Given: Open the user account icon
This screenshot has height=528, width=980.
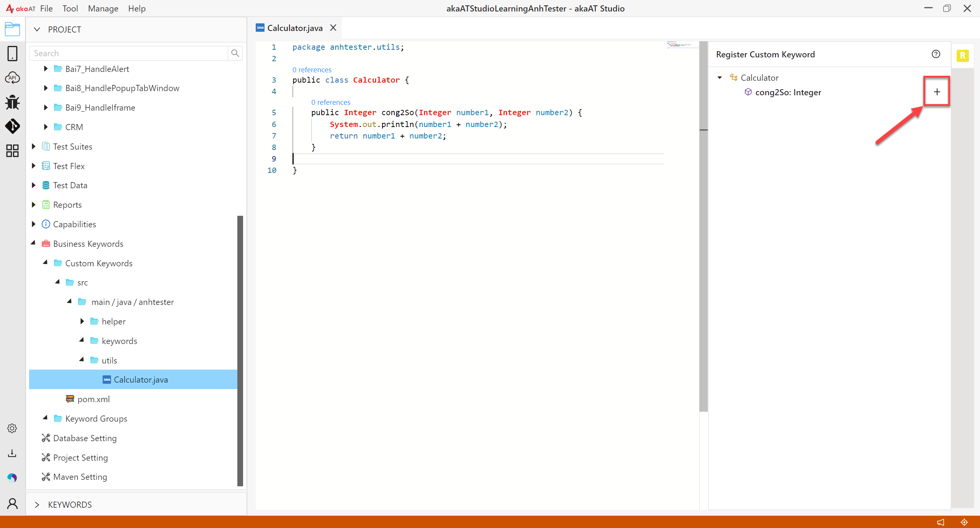Looking at the screenshot, I should point(12,504).
